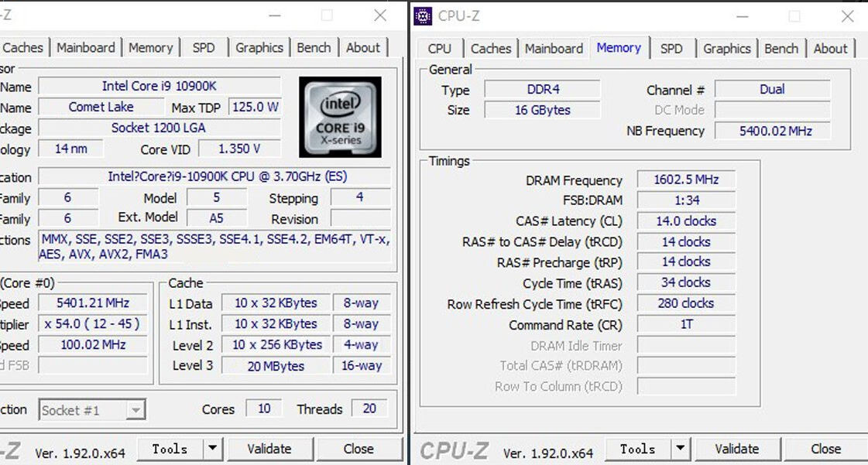Minimize the right CPU-Z window
Viewport: 868px width, 465px height.
[x=743, y=16]
